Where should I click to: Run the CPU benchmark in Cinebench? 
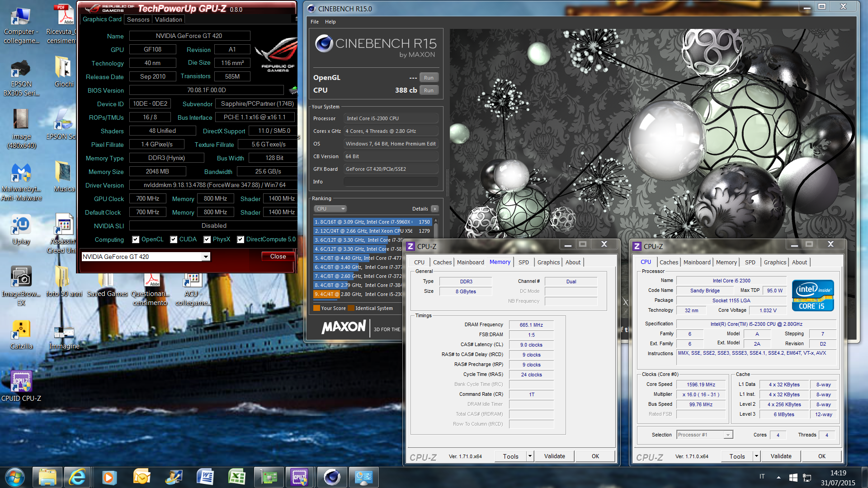(x=429, y=90)
